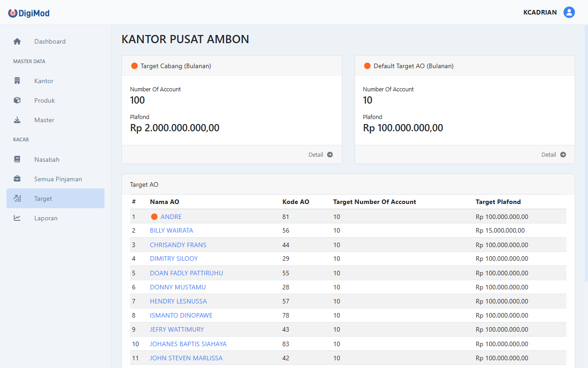
Task: Click the Produk box icon
Action: click(x=17, y=100)
